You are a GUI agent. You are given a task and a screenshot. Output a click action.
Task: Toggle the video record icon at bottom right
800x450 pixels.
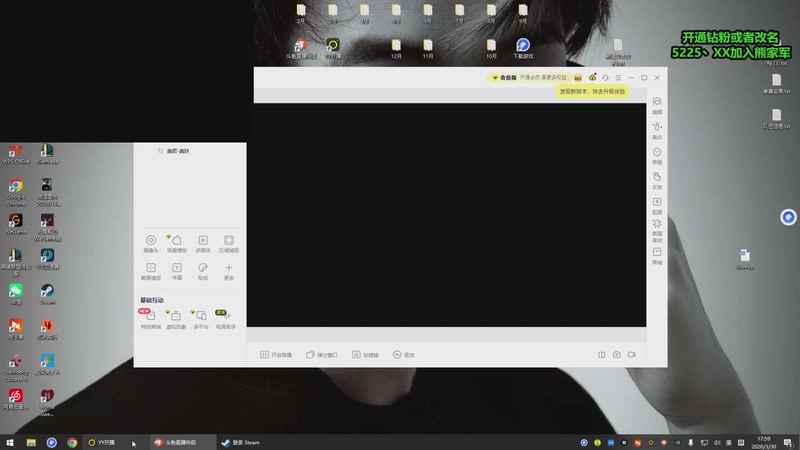[x=632, y=355]
